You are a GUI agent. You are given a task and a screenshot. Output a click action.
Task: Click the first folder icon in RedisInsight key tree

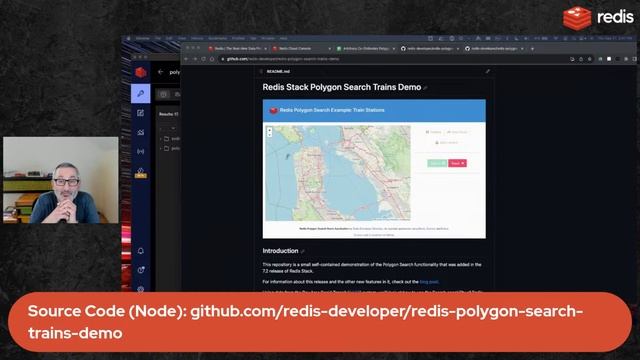(x=167, y=139)
